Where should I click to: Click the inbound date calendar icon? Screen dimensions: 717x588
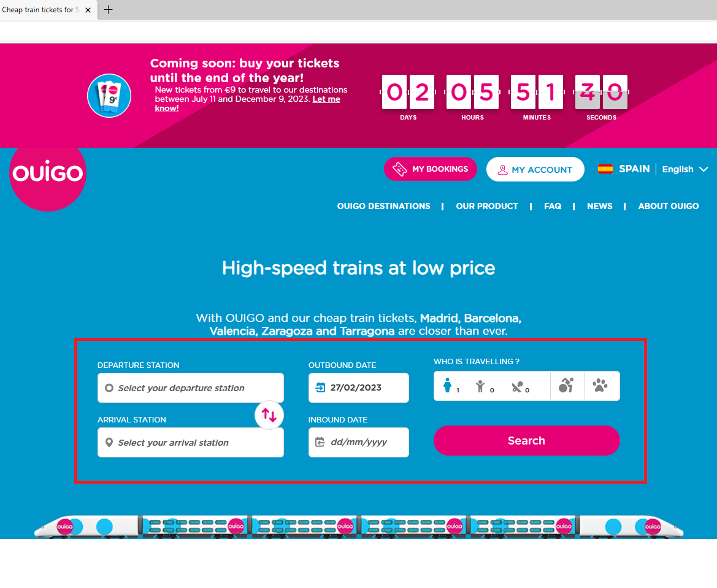[x=320, y=442]
